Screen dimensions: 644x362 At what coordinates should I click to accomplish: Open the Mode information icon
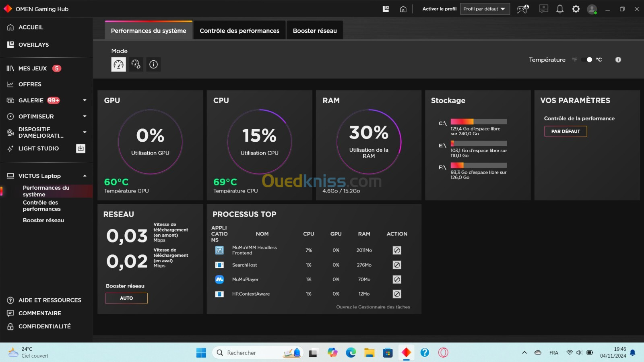coord(153,64)
